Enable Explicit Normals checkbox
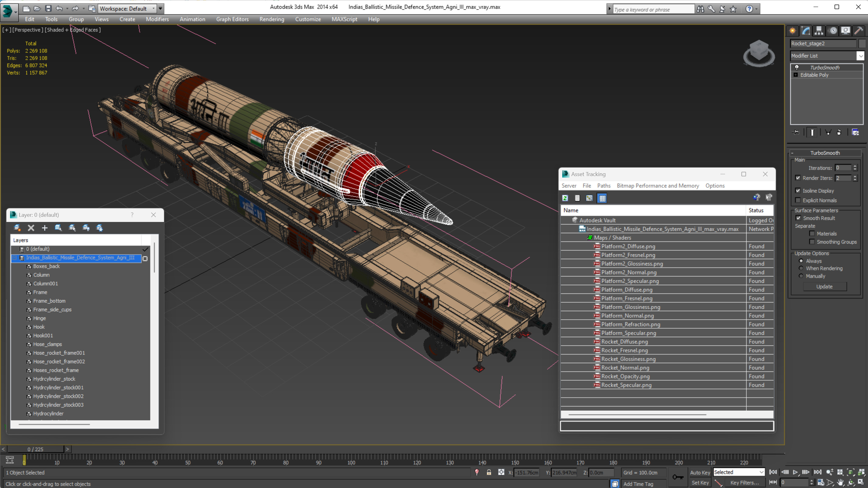The height and width of the screenshot is (488, 868). [798, 200]
